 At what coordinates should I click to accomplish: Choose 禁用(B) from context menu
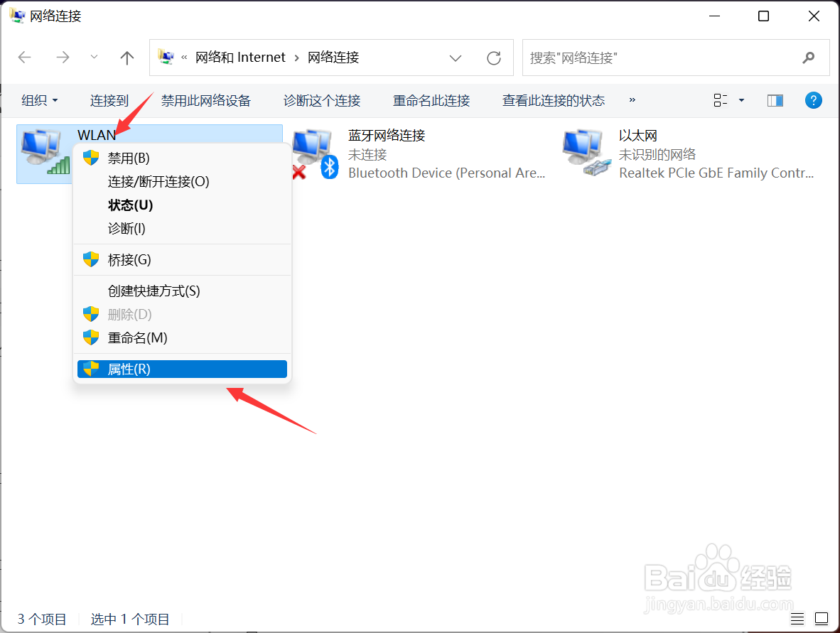tap(182, 158)
